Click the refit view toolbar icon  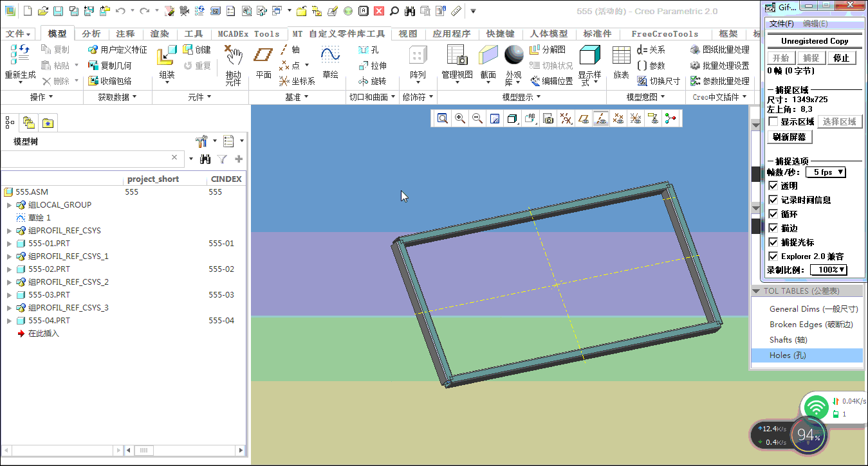click(x=443, y=118)
